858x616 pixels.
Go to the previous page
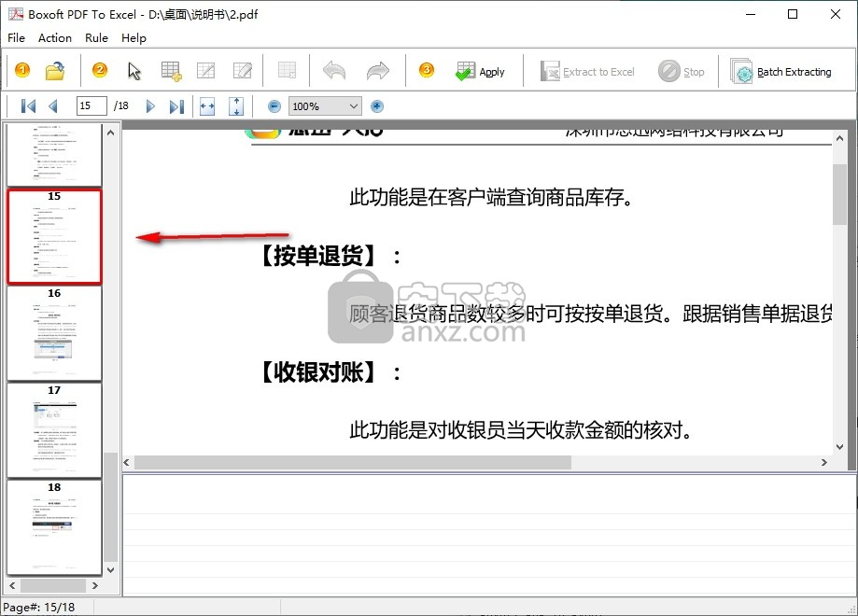pos(53,106)
